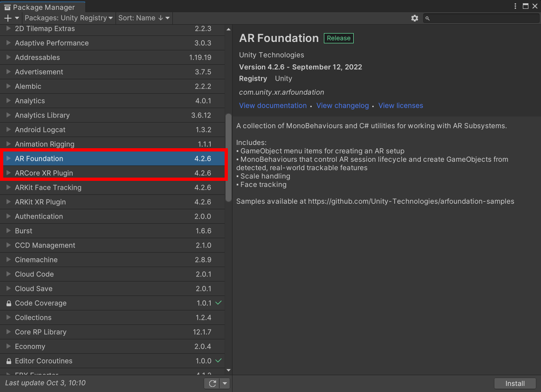Open Package Manager settings gear

415,18
